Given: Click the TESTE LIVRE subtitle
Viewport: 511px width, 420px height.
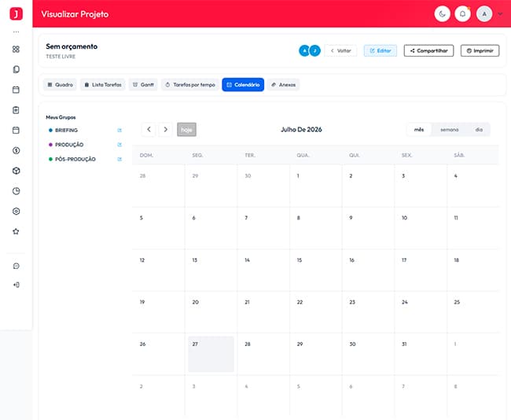Looking at the screenshot, I should pos(61,57).
